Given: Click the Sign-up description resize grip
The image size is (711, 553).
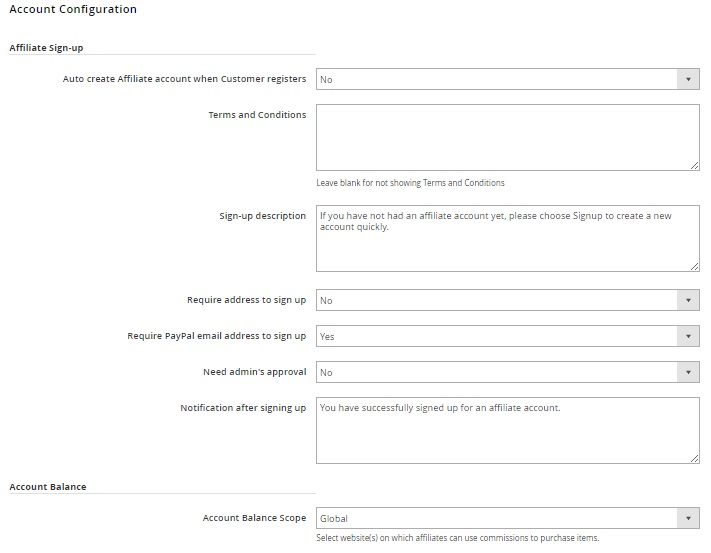Looking at the screenshot, I should click(x=694, y=266).
